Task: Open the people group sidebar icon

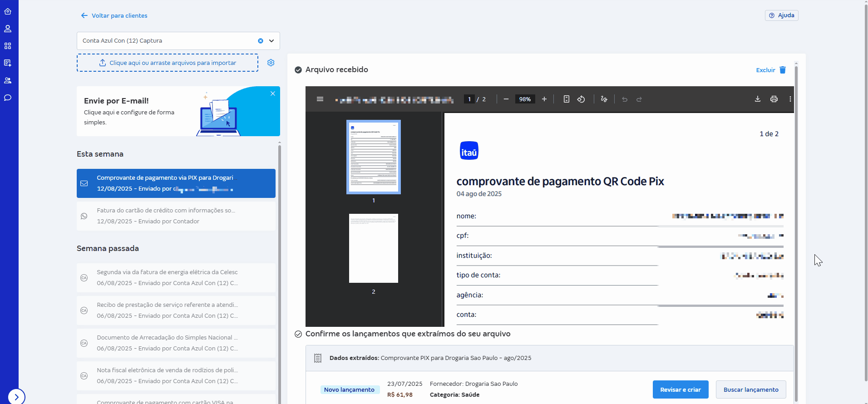Action: click(8, 80)
